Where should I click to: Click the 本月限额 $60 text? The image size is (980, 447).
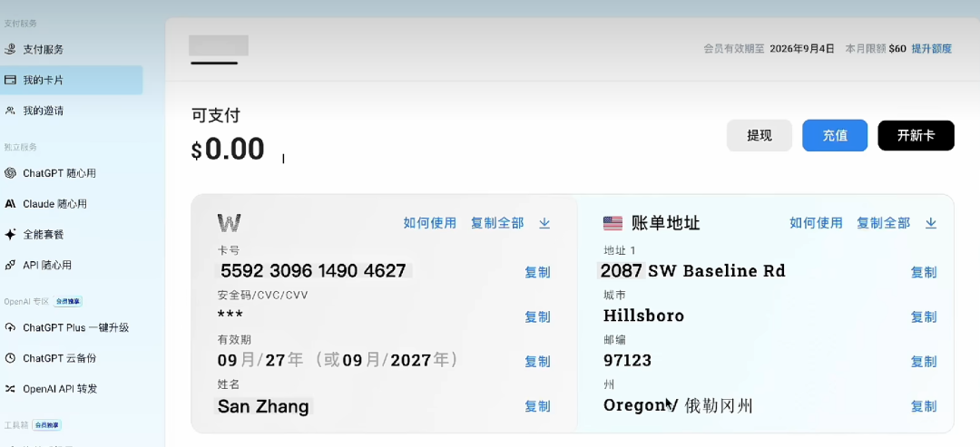tap(876, 49)
